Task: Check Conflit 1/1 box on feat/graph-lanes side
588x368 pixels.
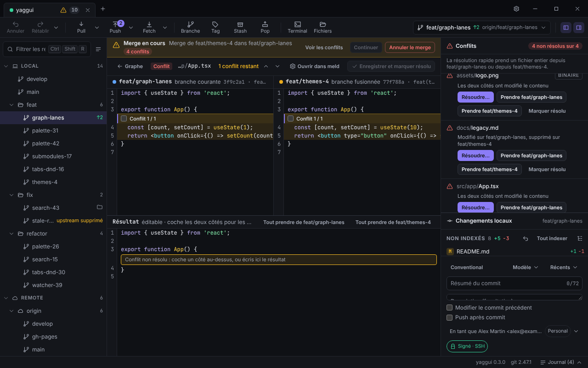Action: [124, 119]
